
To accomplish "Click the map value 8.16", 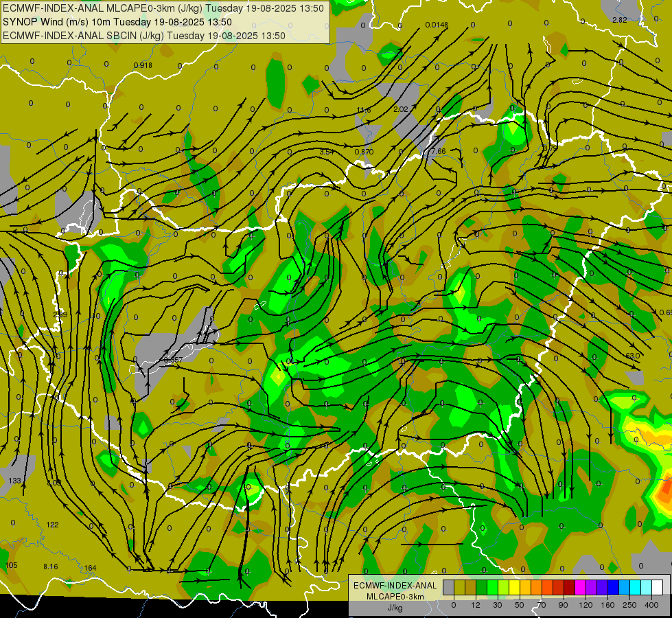I will 51,566.
